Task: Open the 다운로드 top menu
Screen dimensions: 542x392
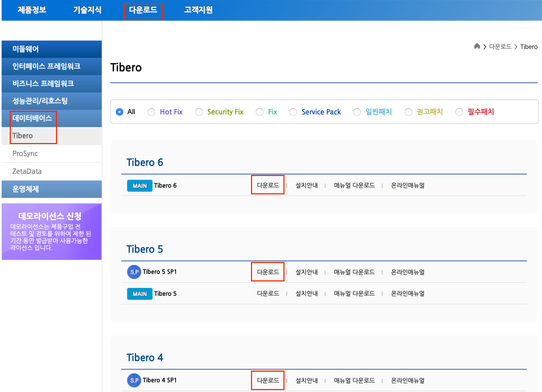Action: point(143,10)
